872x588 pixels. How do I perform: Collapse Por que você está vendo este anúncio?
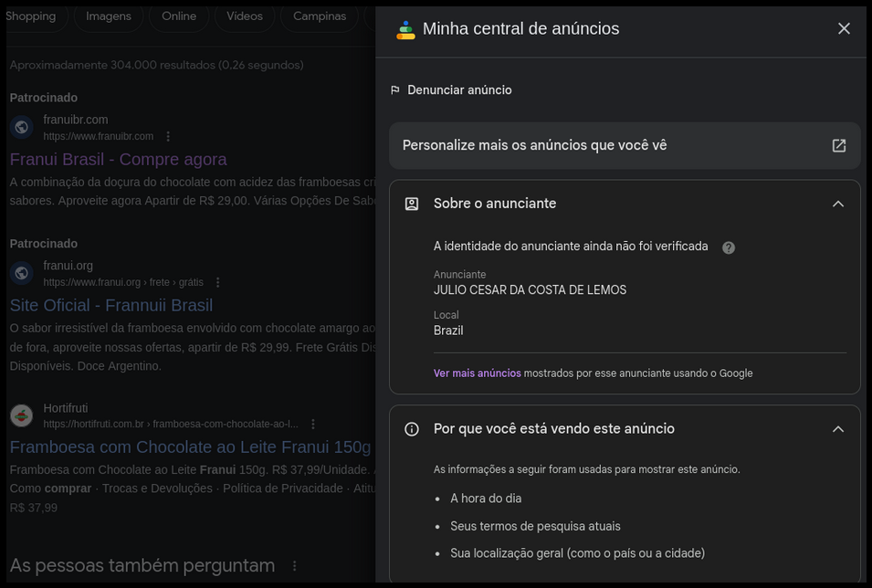point(837,429)
